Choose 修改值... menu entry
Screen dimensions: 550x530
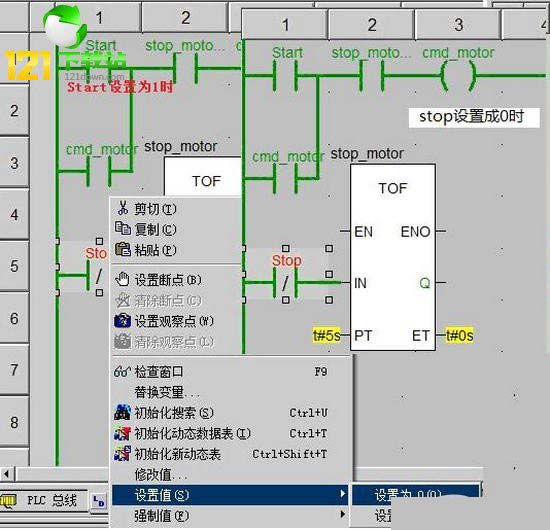click(230, 475)
